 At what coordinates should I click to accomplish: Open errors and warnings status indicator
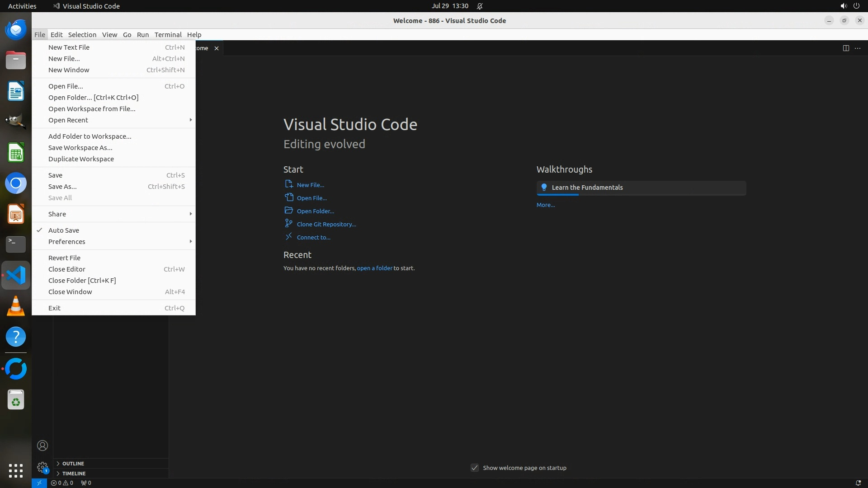[62, 483]
